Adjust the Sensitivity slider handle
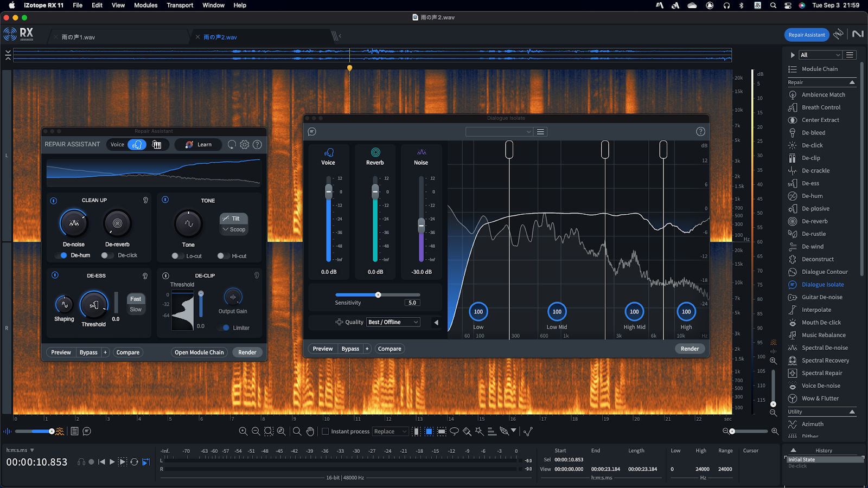The height and width of the screenshot is (488, 868). pos(378,295)
